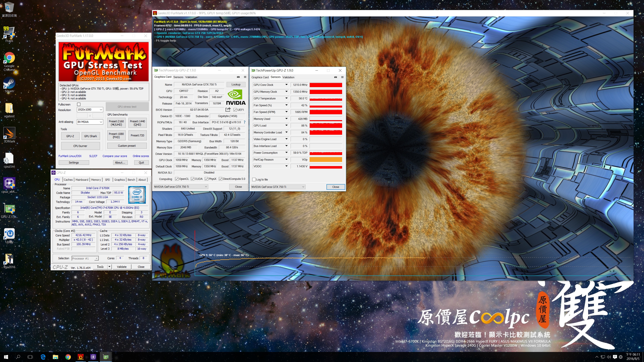Click the Intel Core i7 logo in CPU-Z
This screenshot has width=644, height=362.
tap(137, 195)
